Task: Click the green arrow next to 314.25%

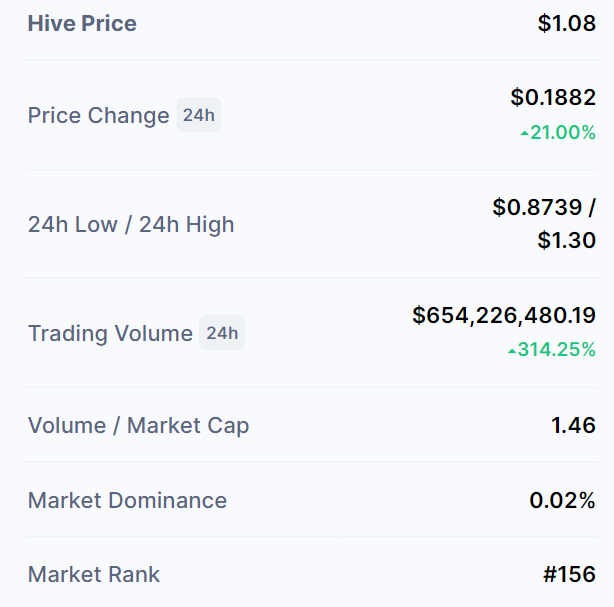Action: (512, 351)
